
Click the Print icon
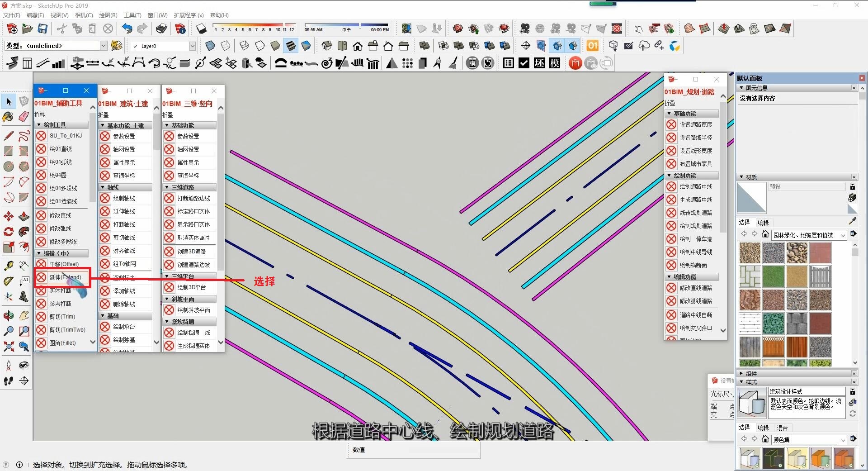(x=161, y=29)
